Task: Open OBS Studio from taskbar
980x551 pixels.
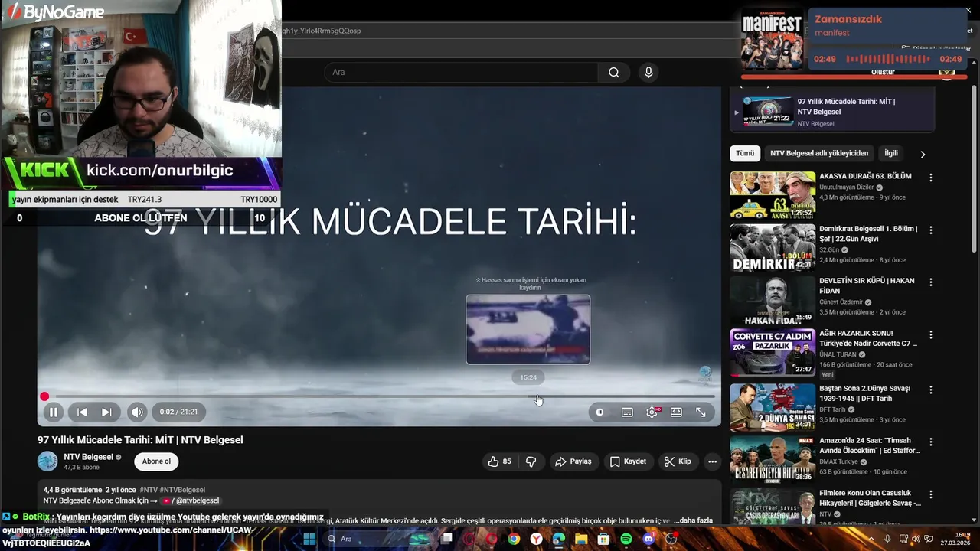Action: (671, 539)
